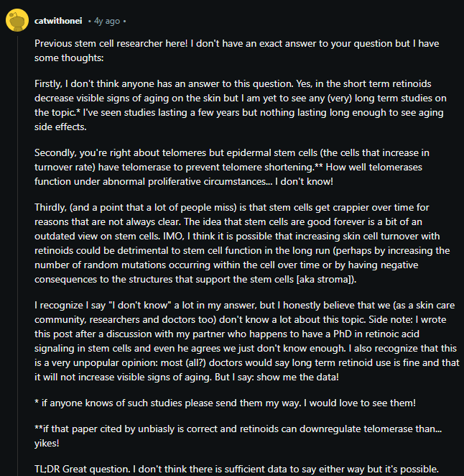Click the "some thoughts:" text under the username
This screenshot has height=476, width=464.
(x=69, y=58)
